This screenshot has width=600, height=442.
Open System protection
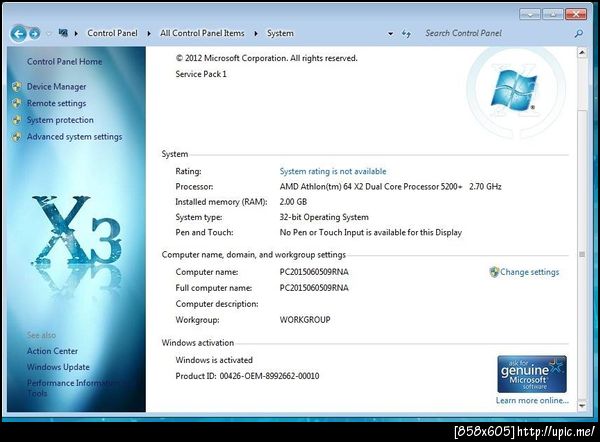click(x=60, y=120)
